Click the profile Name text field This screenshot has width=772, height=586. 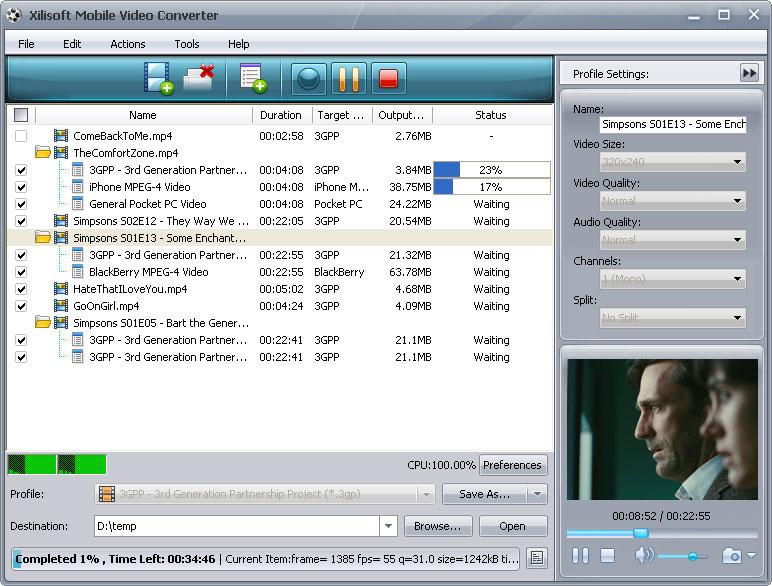click(x=673, y=124)
